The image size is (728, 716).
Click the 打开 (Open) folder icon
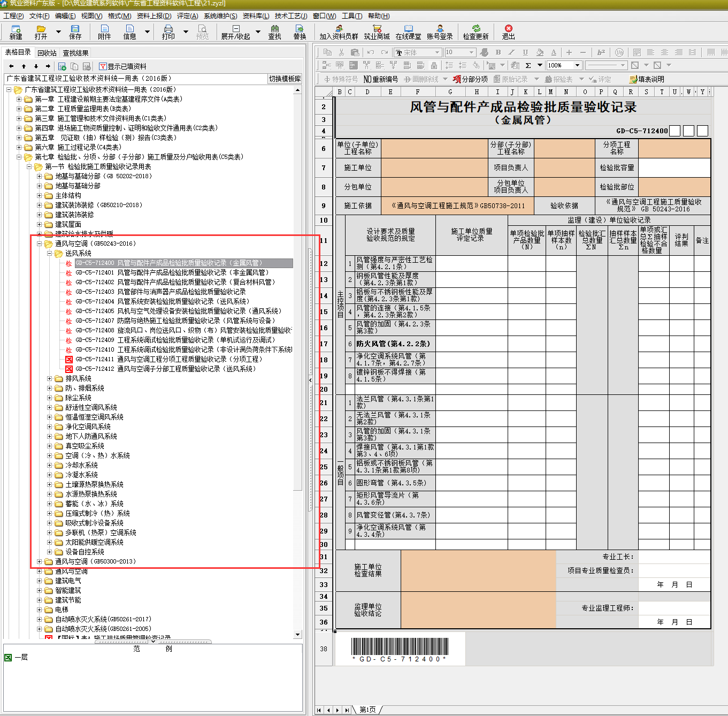(41, 32)
